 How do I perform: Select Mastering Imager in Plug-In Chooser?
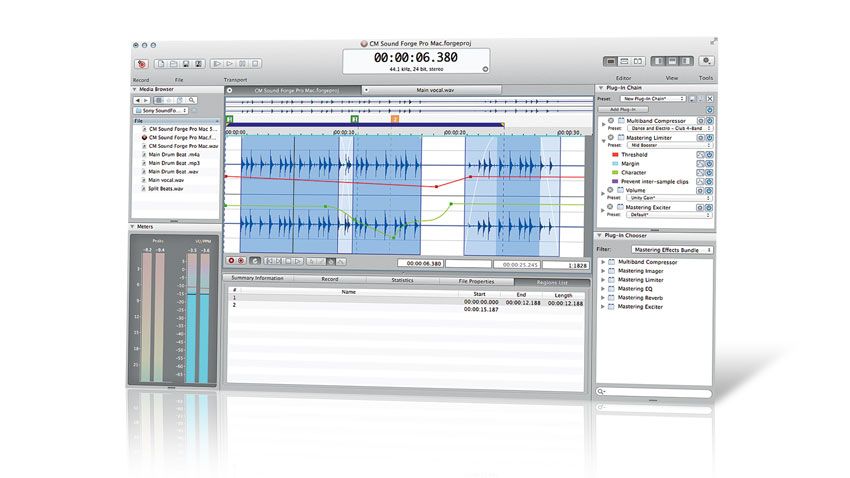point(640,271)
